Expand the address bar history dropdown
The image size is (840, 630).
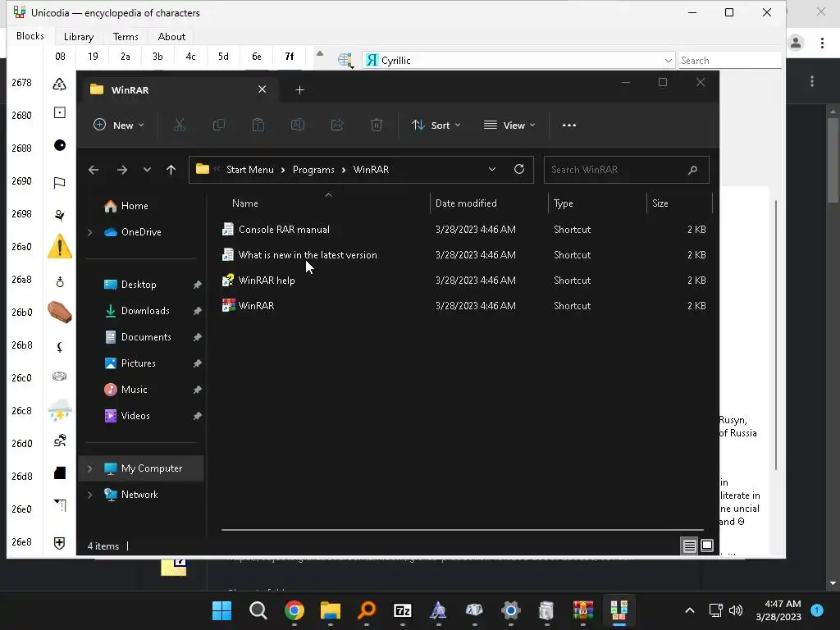point(492,169)
